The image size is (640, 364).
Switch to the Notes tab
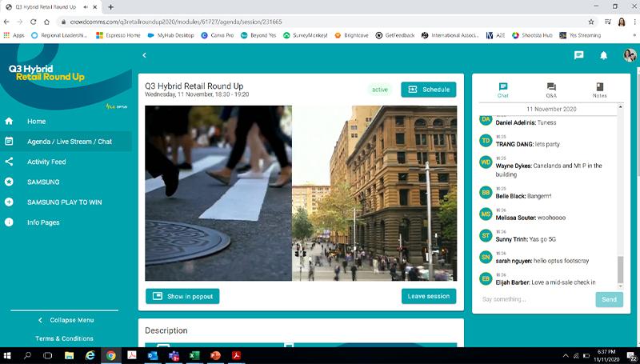[599, 90]
